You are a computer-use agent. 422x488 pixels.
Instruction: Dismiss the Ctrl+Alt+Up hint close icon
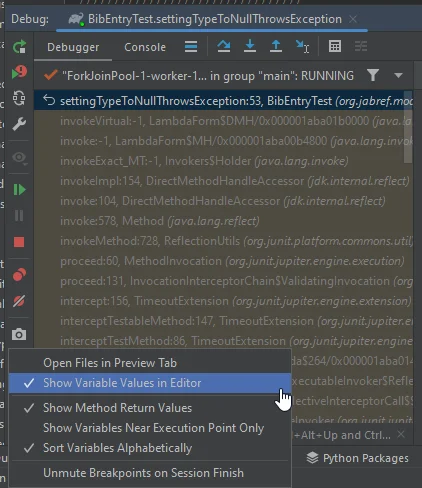click(x=401, y=434)
